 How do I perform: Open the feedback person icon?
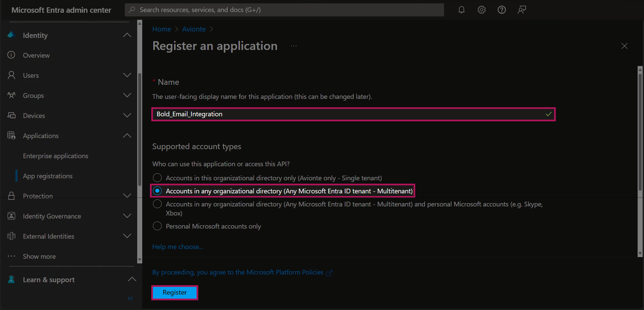pos(522,10)
